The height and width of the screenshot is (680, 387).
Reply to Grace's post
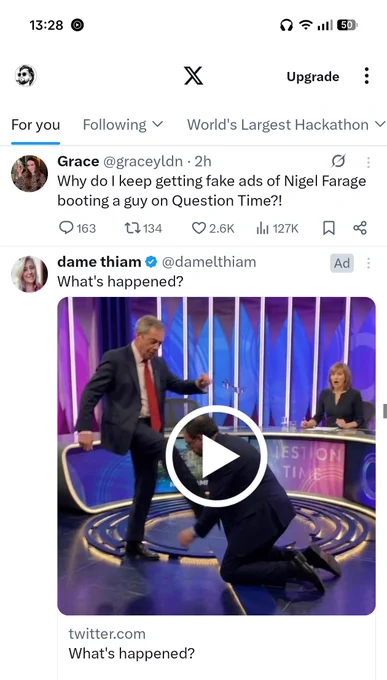click(77, 228)
